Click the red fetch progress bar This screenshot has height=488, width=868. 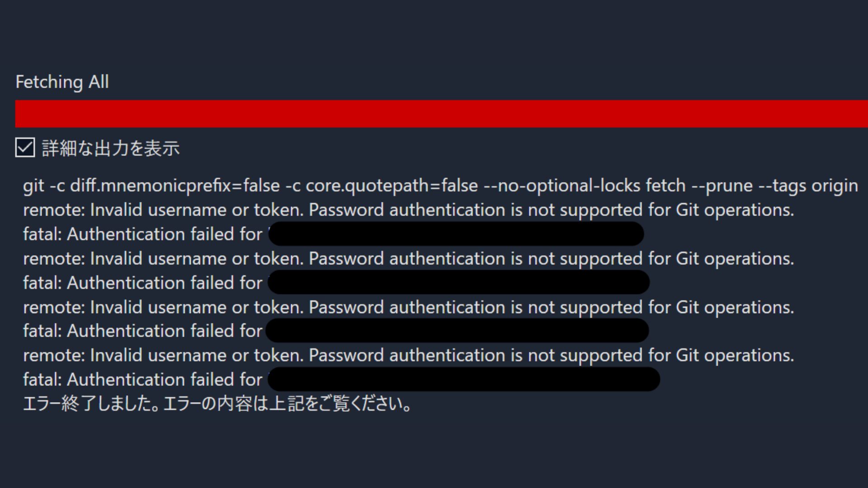click(441, 114)
